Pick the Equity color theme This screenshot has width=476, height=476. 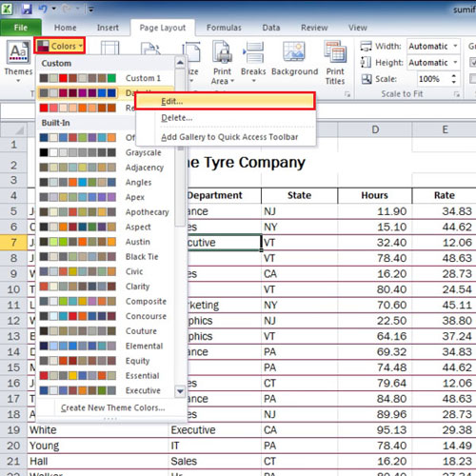click(x=106, y=361)
